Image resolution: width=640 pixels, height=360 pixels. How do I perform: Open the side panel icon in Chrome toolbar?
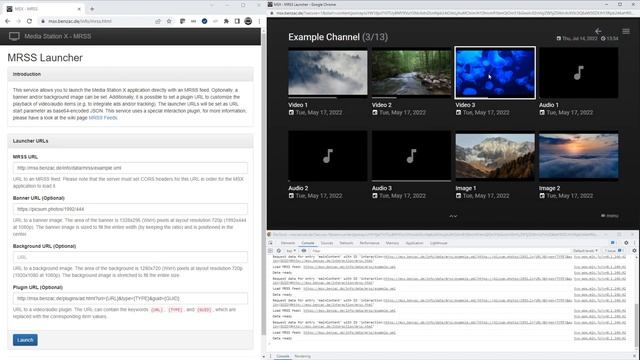[237, 21]
